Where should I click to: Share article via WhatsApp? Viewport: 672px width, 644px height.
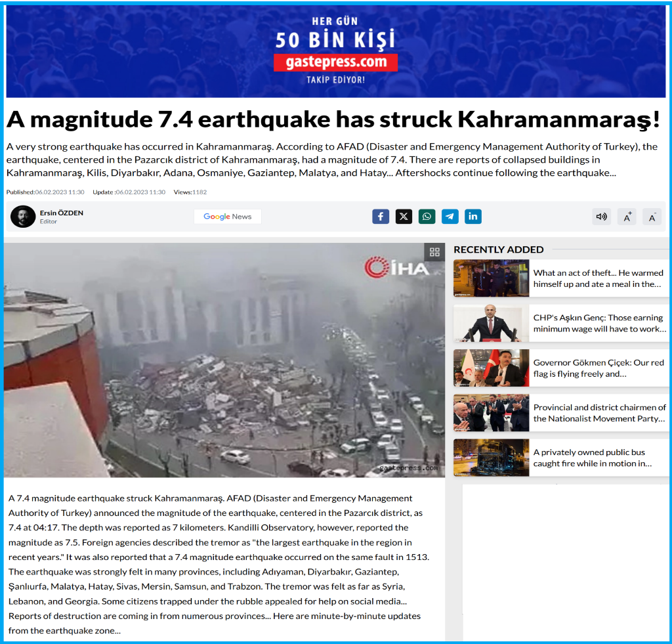(427, 217)
